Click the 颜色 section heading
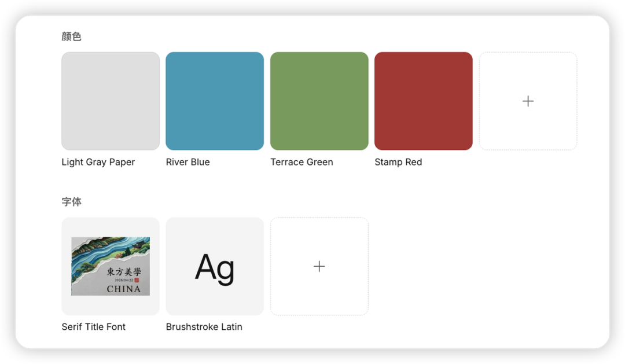Image resolution: width=625 pixels, height=364 pixels. coord(71,36)
